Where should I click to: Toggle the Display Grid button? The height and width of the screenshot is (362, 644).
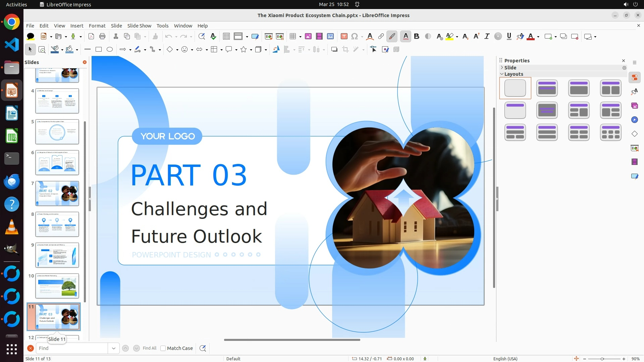click(x=226, y=37)
